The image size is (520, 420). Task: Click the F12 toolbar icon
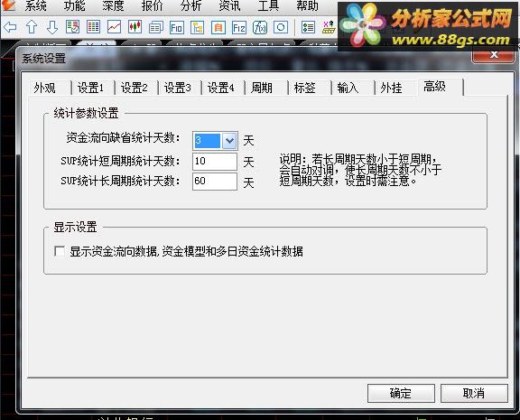click(x=239, y=27)
